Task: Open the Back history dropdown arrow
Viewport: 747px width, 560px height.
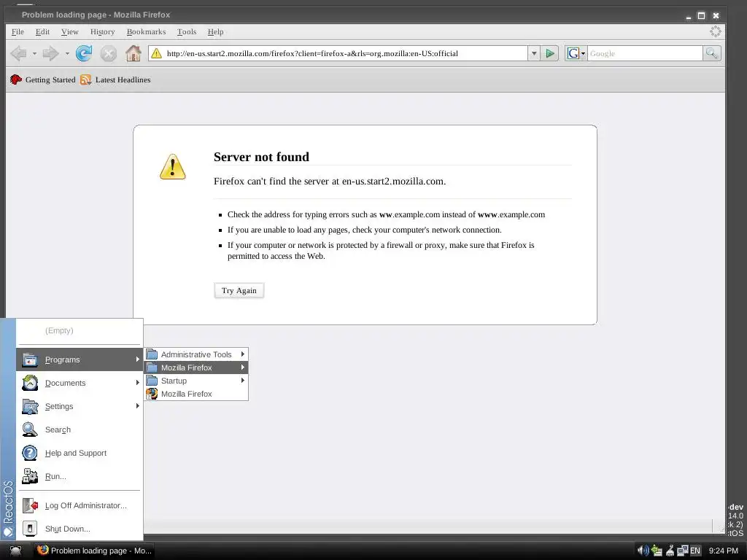Action: [x=34, y=54]
